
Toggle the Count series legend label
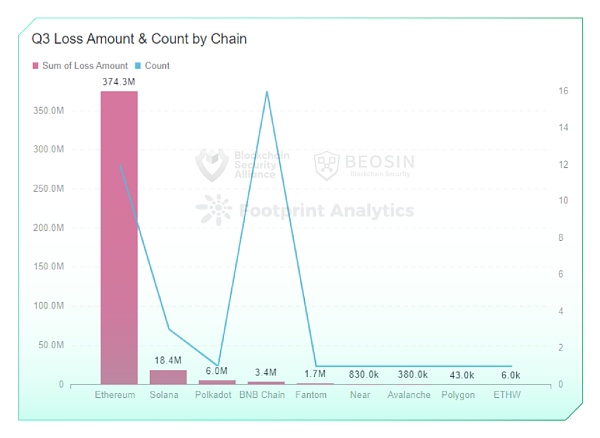coord(157,66)
